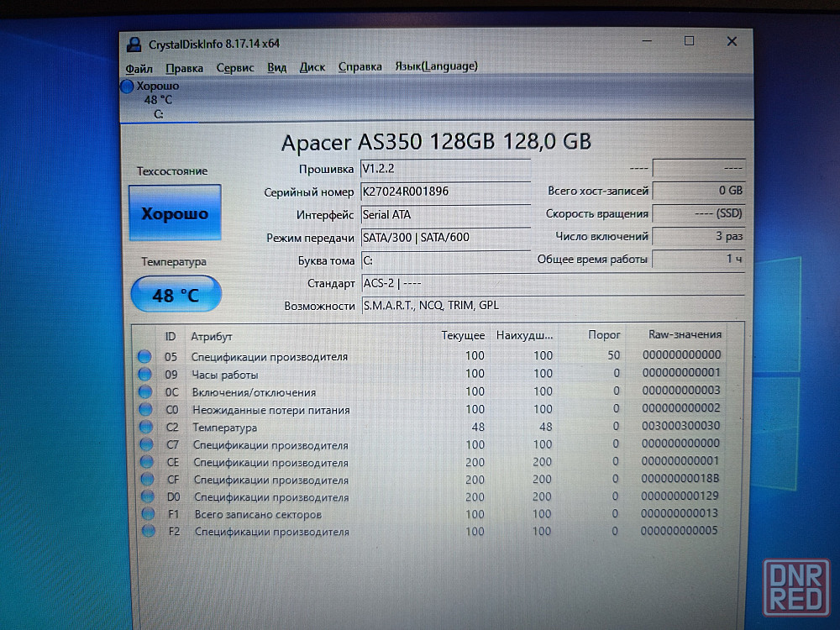Open the Сервис menu
Screen dimensions: 840x630
235,67
